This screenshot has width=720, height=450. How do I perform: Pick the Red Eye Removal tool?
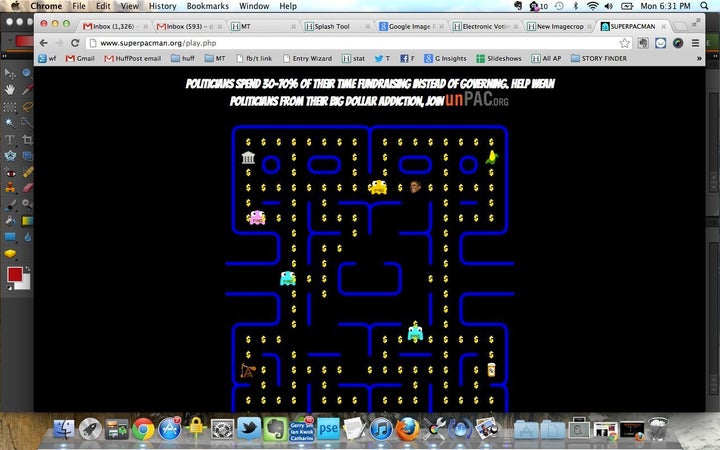(10, 173)
